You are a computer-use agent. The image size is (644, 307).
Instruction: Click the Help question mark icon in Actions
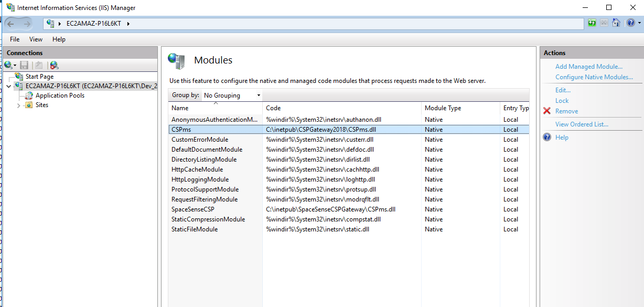click(547, 137)
